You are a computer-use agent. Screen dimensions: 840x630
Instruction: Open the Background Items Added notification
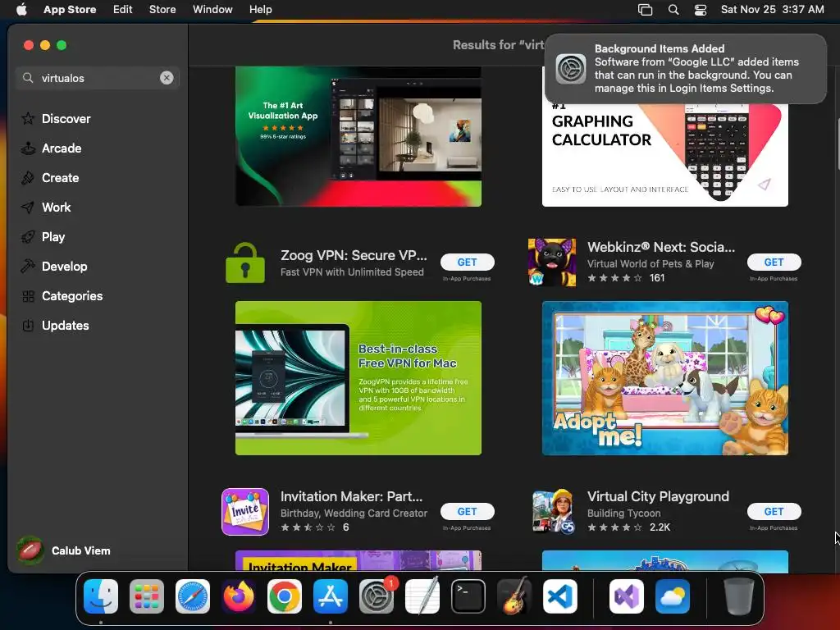pyautogui.click(x=686, y=69)
